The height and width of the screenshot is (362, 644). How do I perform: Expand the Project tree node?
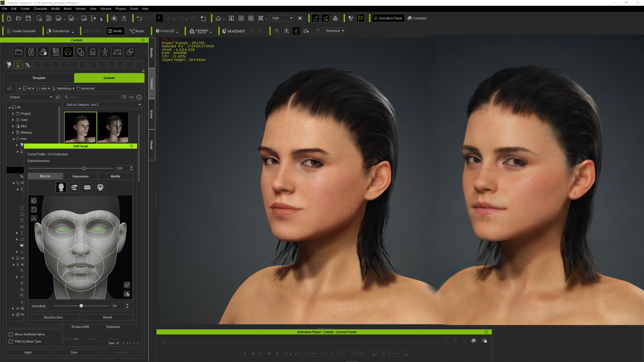[x=13, y=114]
